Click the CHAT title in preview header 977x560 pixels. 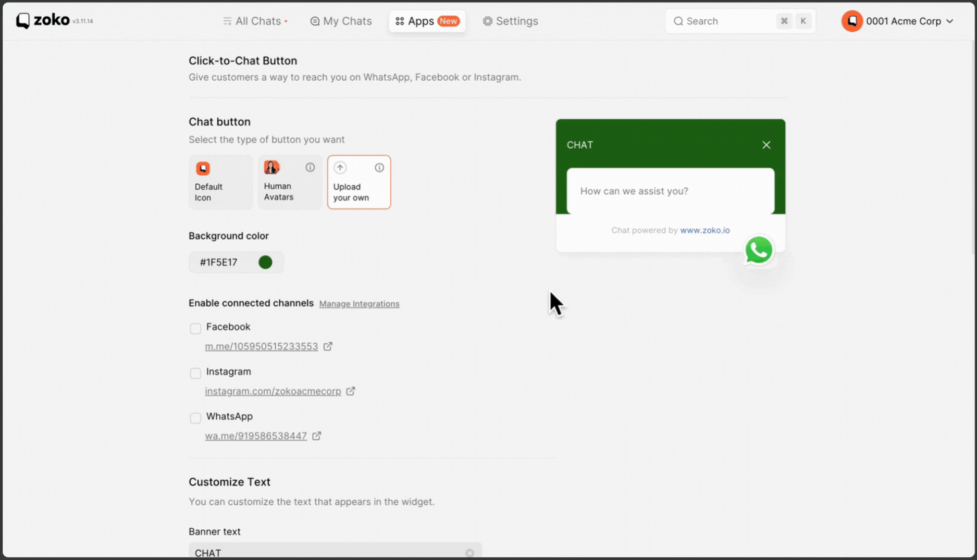(579, 145)
